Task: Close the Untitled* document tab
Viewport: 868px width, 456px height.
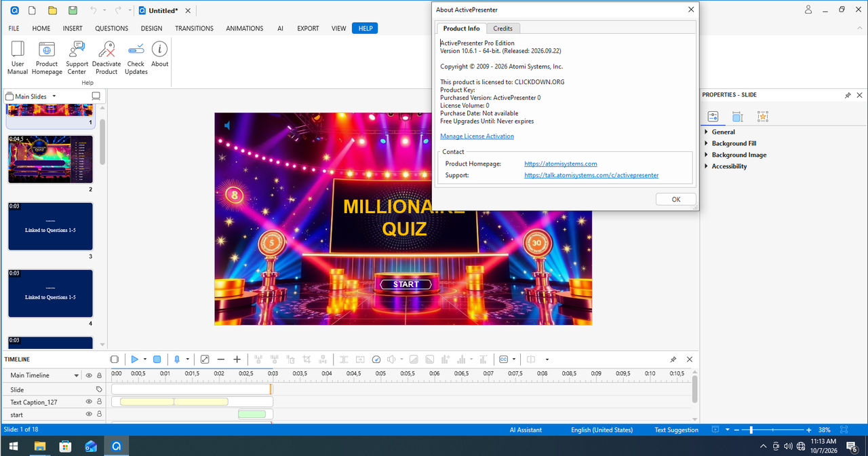Action: click(188, 11)
